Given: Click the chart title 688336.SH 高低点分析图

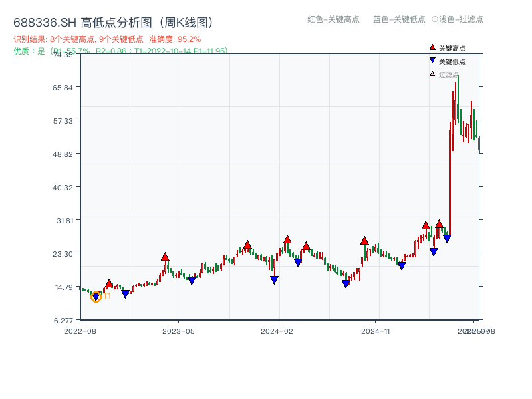Looking at the screenshot, I should (114, 23).
